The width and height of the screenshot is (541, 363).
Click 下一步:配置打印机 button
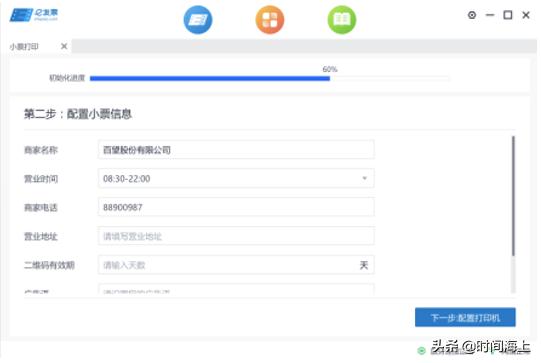[x=465, y=317]
